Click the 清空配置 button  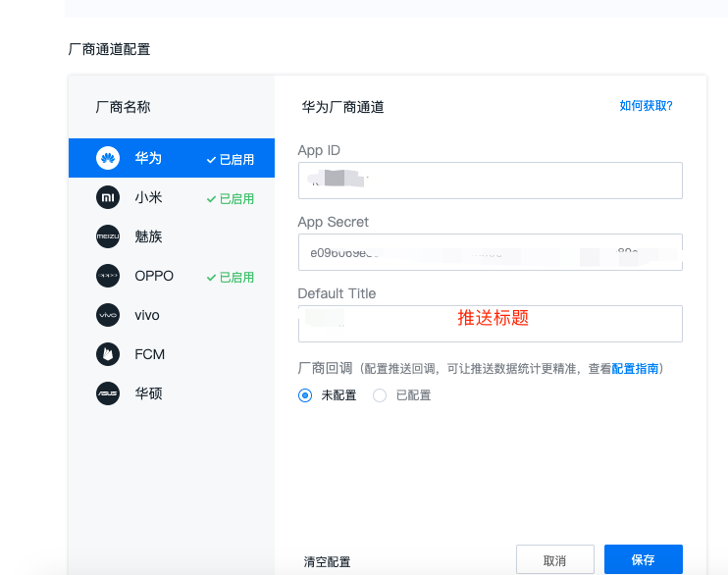pos(327,561)
